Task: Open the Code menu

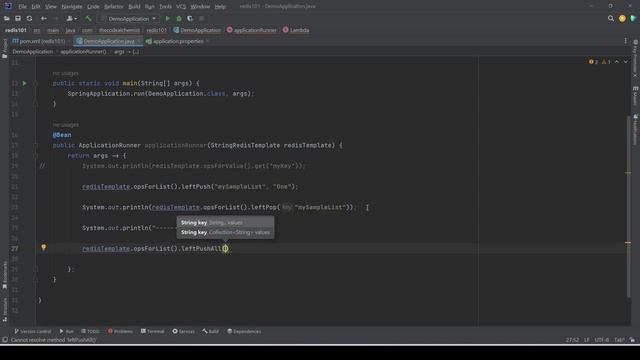Action: tap(93, 7)
